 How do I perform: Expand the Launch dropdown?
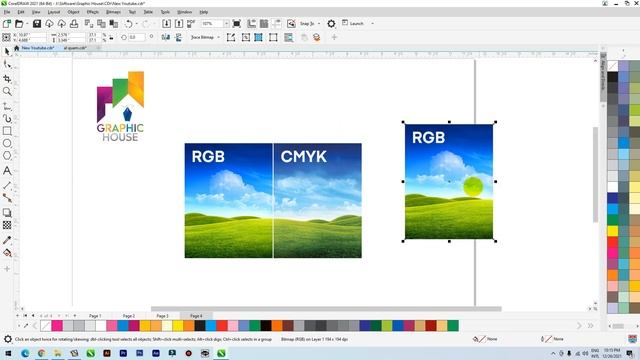pos(372,24)
